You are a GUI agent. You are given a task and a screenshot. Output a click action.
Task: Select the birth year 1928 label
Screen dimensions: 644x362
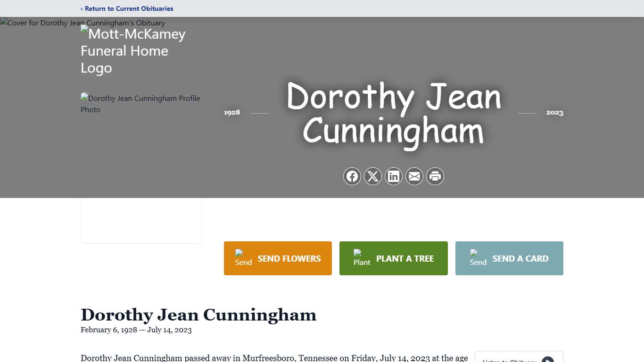pyautogui.click(x=231, y=112)
